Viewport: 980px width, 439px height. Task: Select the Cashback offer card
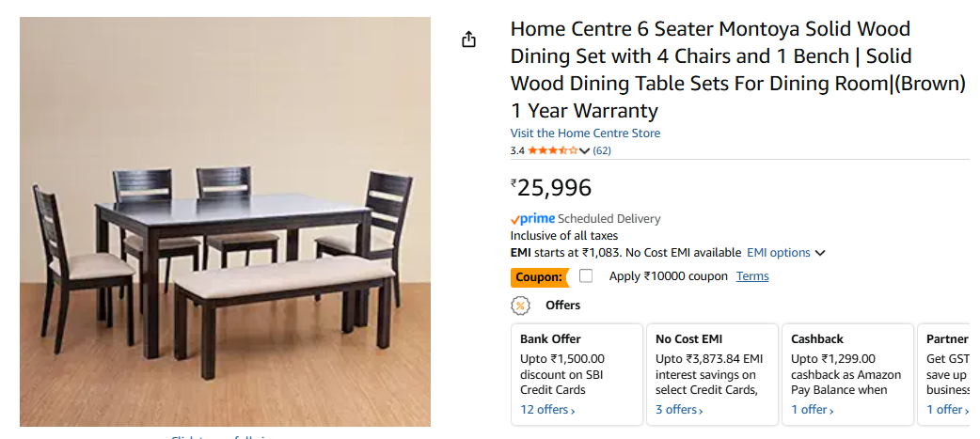point(846,373)
